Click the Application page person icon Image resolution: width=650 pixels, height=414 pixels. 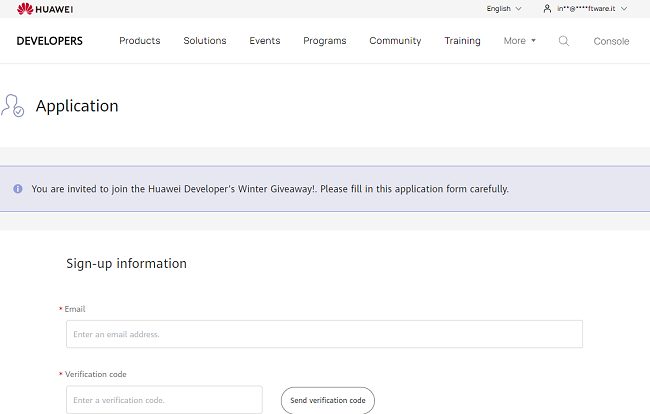(14, 106)
